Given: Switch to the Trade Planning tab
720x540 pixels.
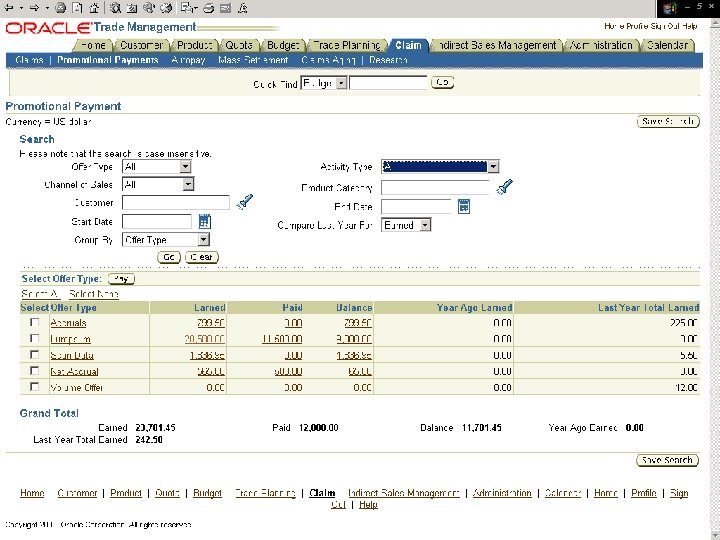Looking at the screenshot, I should point(347,45).
